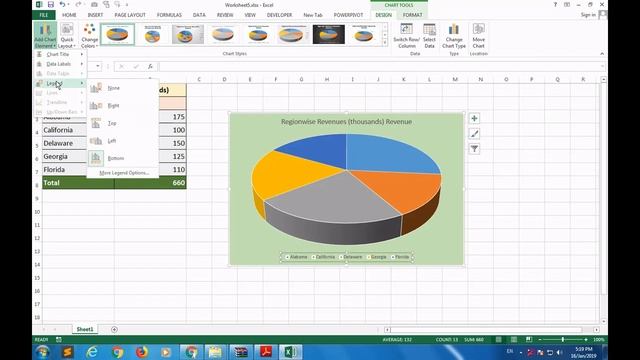
Task: Redo the last action
Action: point(78,4)
